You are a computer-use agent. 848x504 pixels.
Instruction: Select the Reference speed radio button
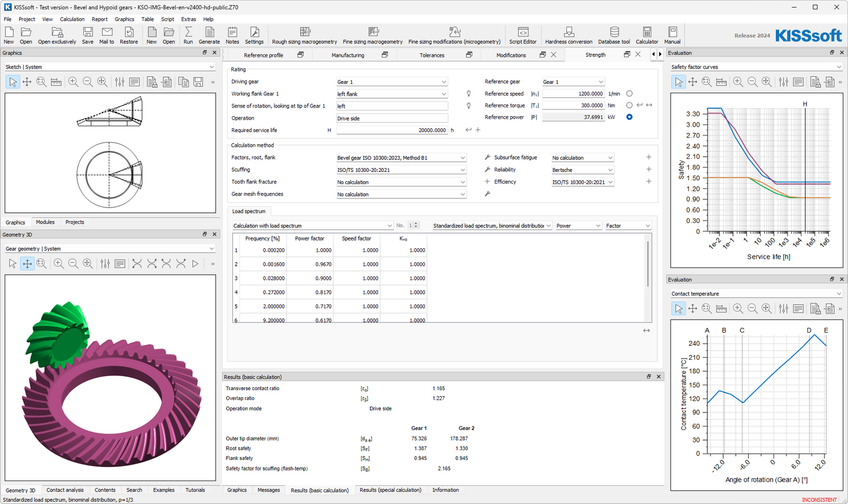(x=629, y=94)
